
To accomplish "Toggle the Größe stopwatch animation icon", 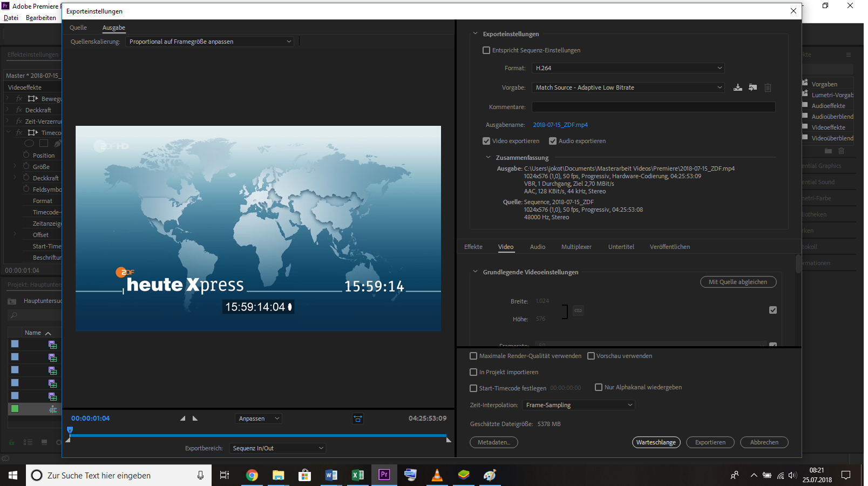I will click(x=26, y=166).
